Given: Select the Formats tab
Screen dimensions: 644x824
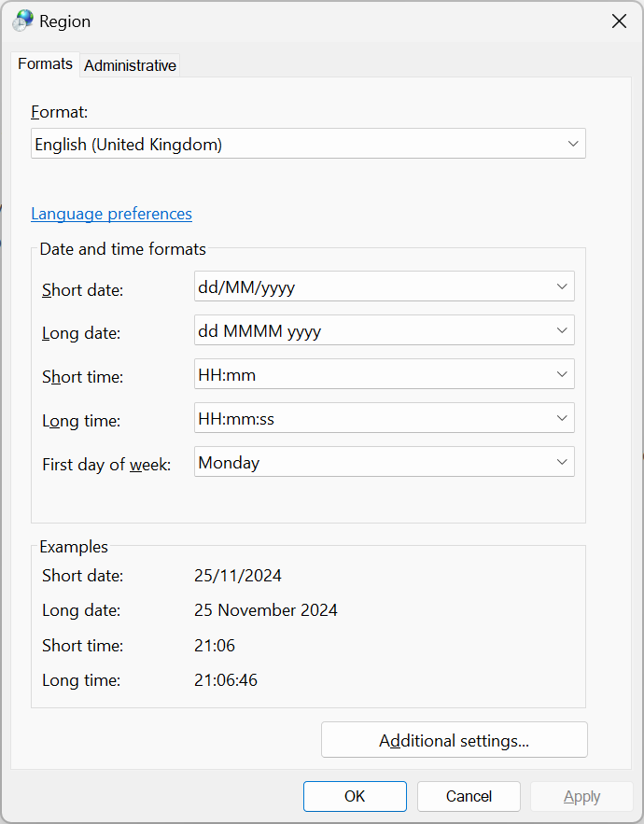Looking at the screenshot, I should [x=45, y=63].
